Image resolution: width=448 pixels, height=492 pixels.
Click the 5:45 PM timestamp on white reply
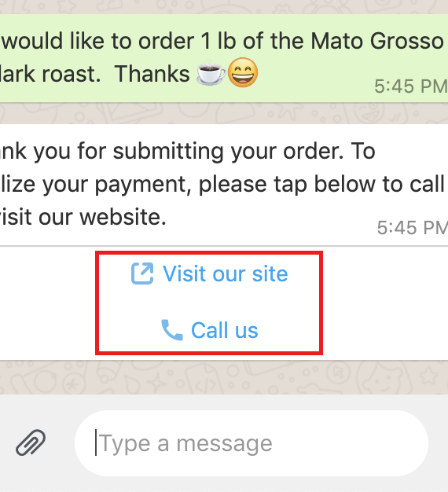[x=413, y=227]
